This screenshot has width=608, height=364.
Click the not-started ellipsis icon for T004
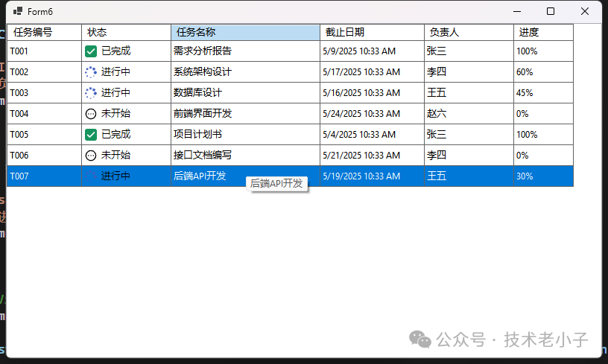pyautogui.click(x=91, y=114)
